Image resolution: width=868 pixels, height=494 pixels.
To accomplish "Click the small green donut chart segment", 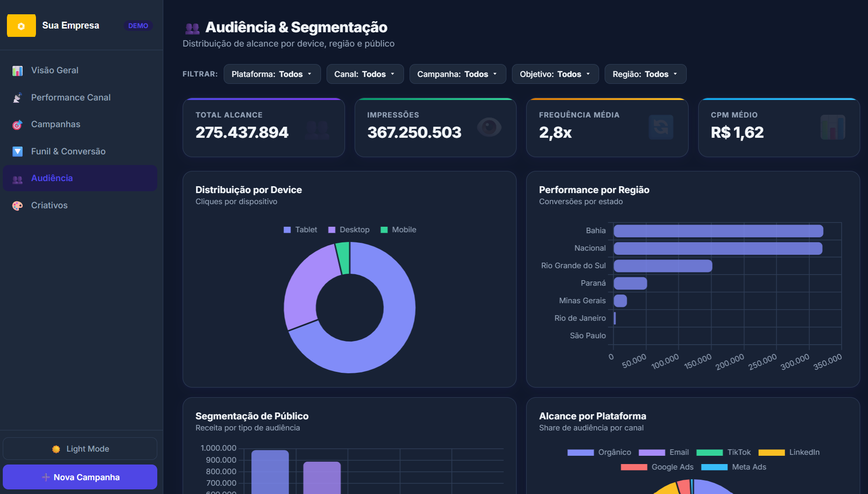I will point(344,258).
